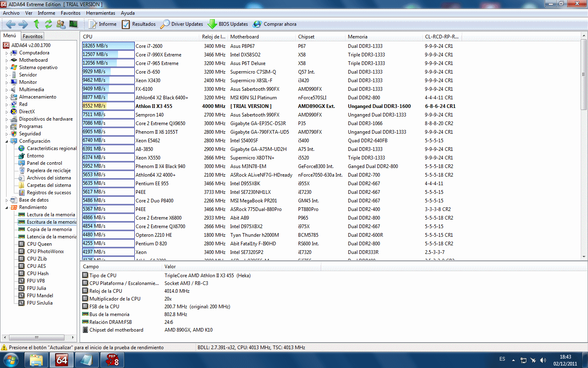This screenshot has width=588, height=368.
Task: Open Registros de sucesos in the tree
Action: point(49,193)
